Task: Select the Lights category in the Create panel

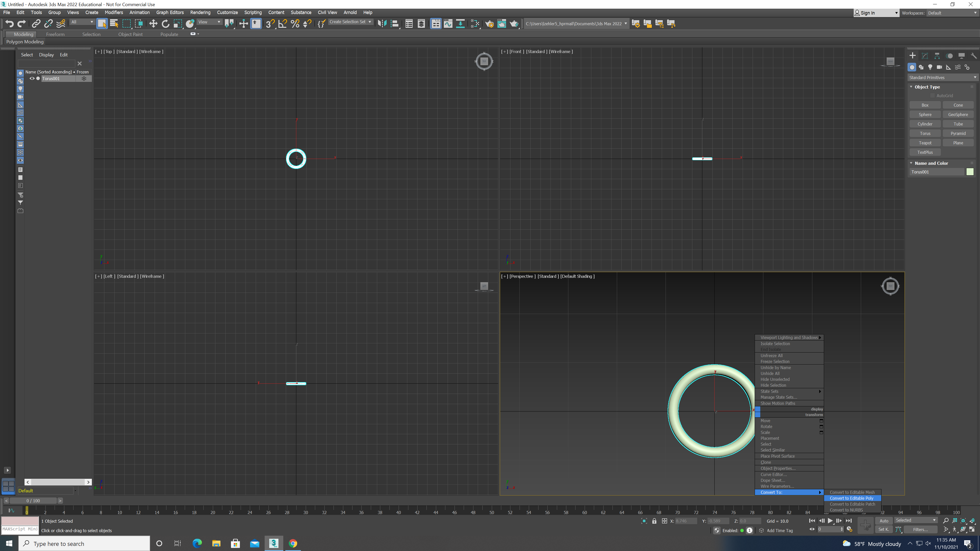Action: [x=930, y=67]
